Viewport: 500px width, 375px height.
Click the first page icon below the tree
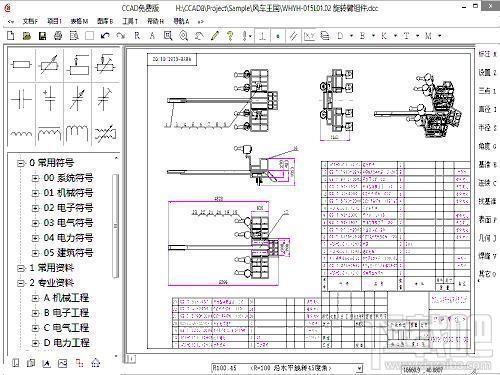[16, 363]
